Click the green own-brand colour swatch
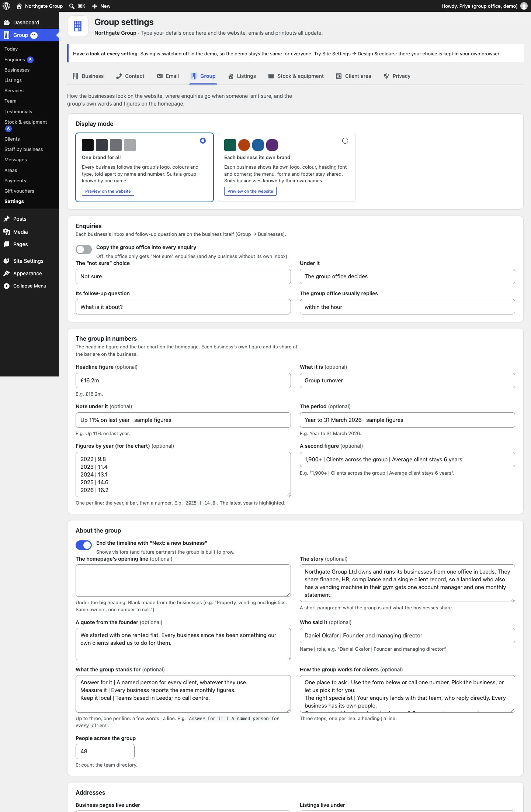The width and height of the screenshot is (531, 812). point(230,145)
